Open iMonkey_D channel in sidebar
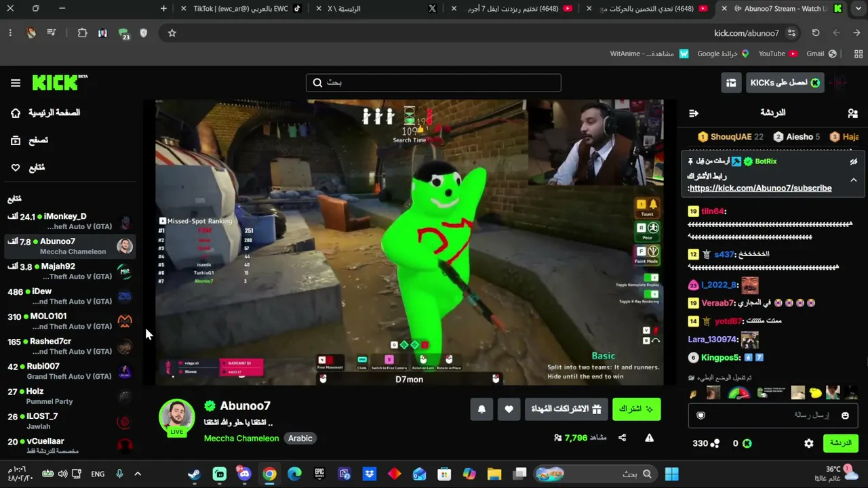 (69, 221)
